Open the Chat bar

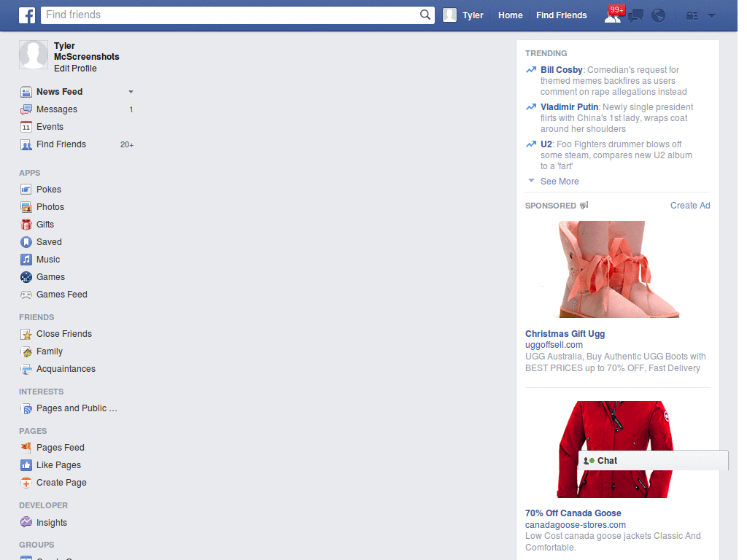click(653, 461)
